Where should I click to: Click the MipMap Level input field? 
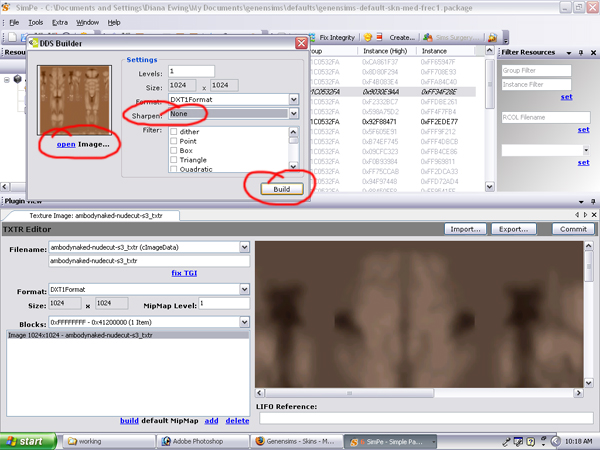point(224,303)
